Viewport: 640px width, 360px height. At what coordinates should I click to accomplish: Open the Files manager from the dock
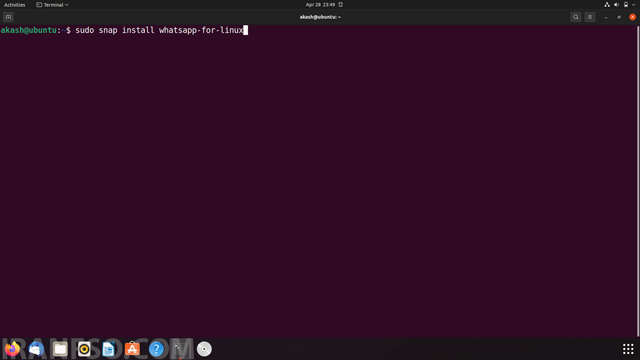(x=60, y=349)
